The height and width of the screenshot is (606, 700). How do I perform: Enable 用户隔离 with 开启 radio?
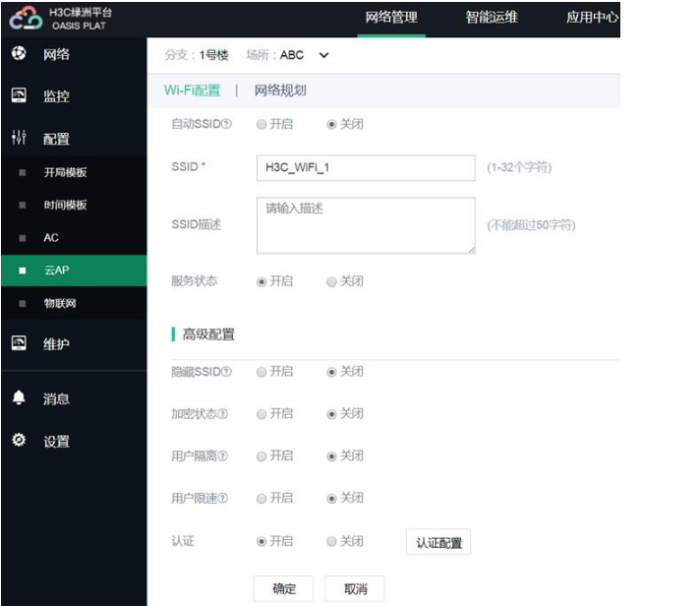tap(262, 456)
